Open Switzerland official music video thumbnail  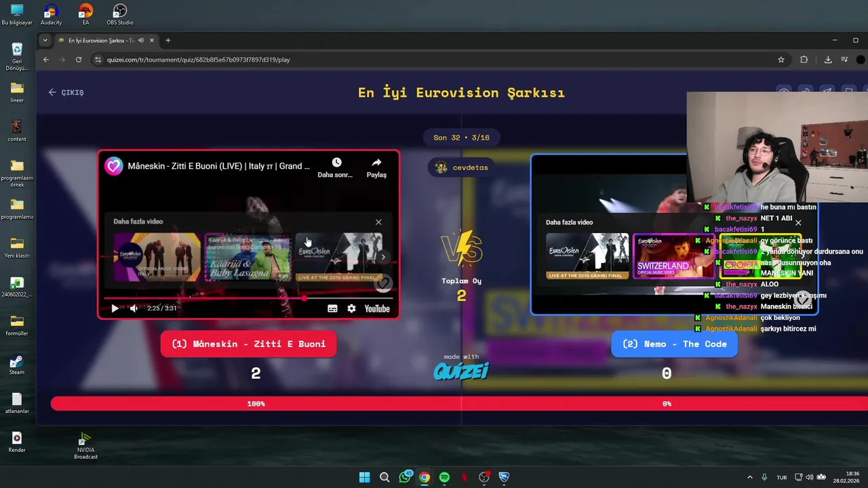673,257
